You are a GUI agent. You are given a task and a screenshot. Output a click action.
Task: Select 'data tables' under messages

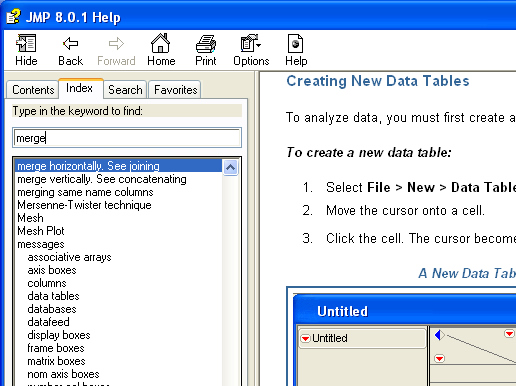point(53,296)
